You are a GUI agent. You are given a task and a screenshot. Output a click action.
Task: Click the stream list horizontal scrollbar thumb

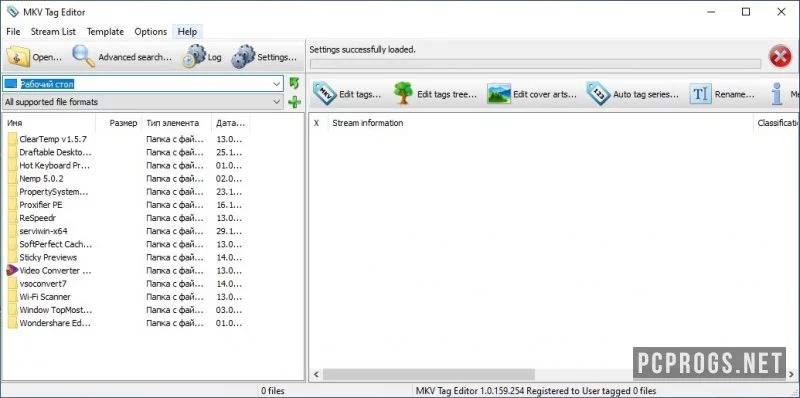(429, 375)
